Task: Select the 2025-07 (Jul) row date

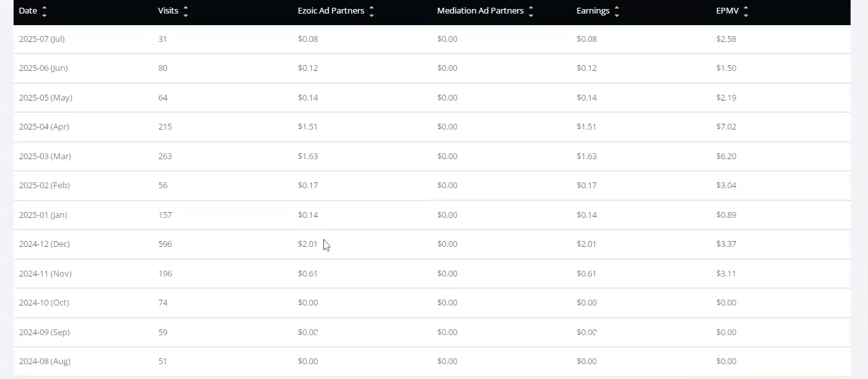Action: pyautogui.click(x=41, y=39)
